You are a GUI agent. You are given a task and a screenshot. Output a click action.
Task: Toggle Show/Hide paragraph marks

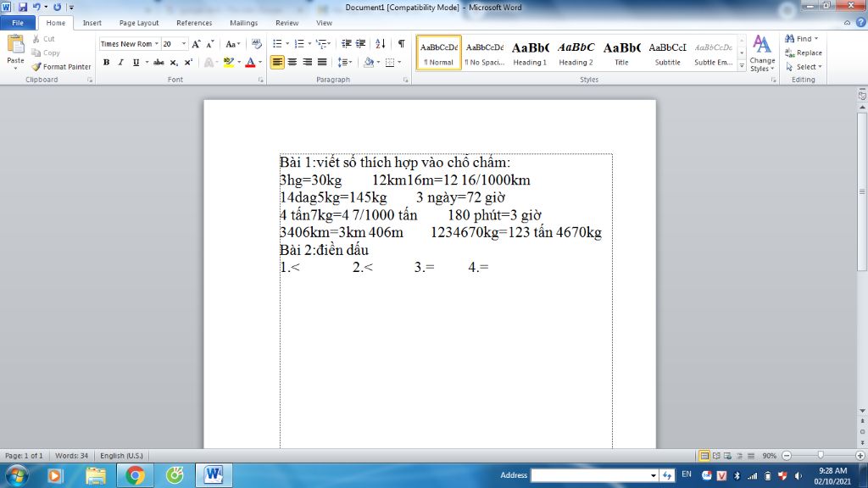click(401, 44)
